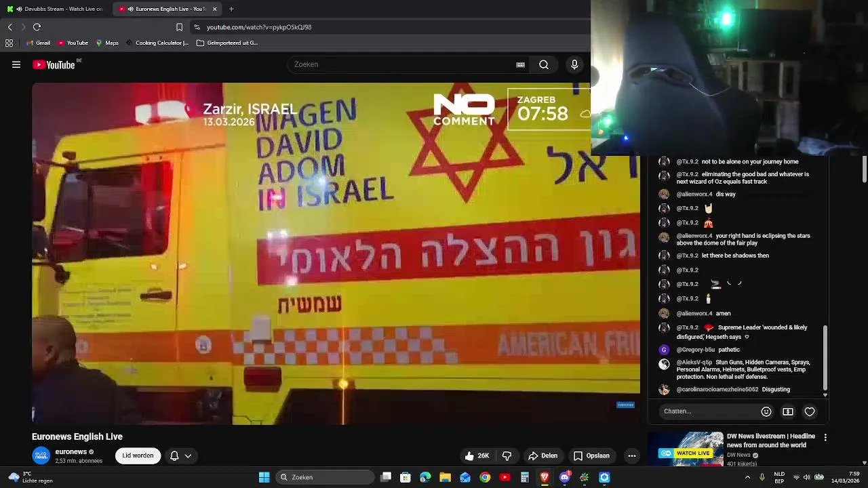Image resolution: width=868 pixels, height=488 pixels.
Task: Open volume control in system tray
Action: tap(808, 477)
